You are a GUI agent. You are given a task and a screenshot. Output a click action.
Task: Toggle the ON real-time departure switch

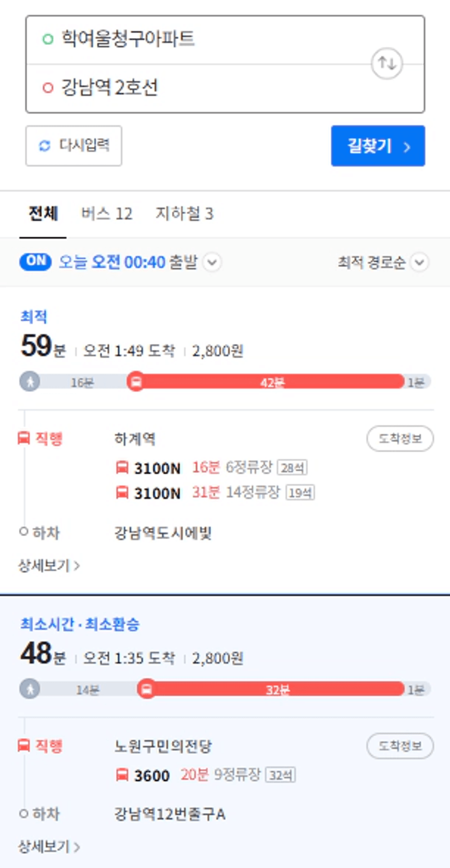35,262
